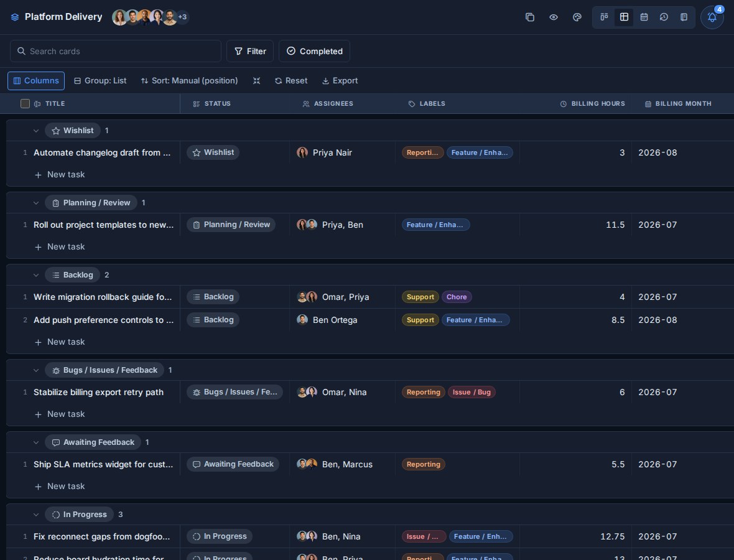
Task: Click the Export button
Action: coord(340,80)
